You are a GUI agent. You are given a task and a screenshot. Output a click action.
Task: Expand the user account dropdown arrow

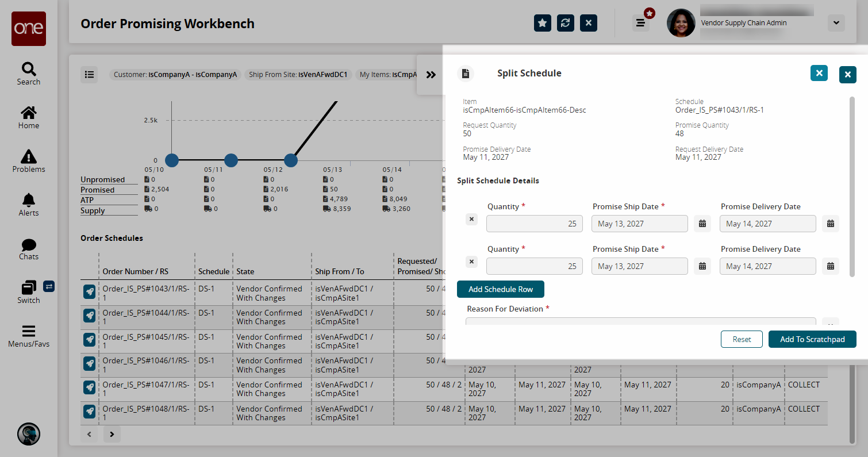click(x=836, y=23)
